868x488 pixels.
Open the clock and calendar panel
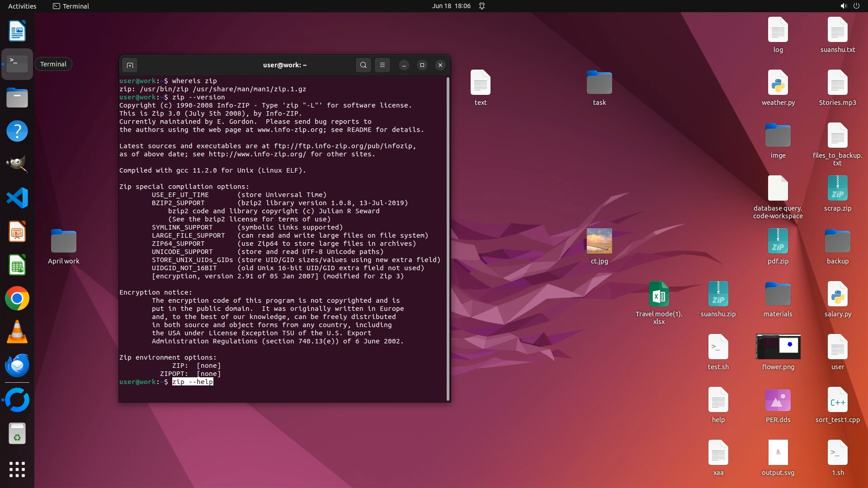tap(451, 6)
